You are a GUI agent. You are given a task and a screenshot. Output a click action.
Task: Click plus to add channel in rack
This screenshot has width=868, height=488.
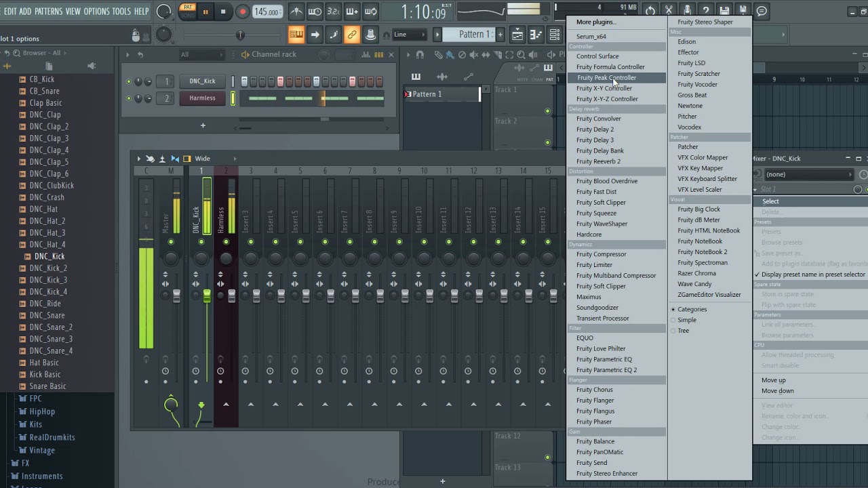pos(202,125)
